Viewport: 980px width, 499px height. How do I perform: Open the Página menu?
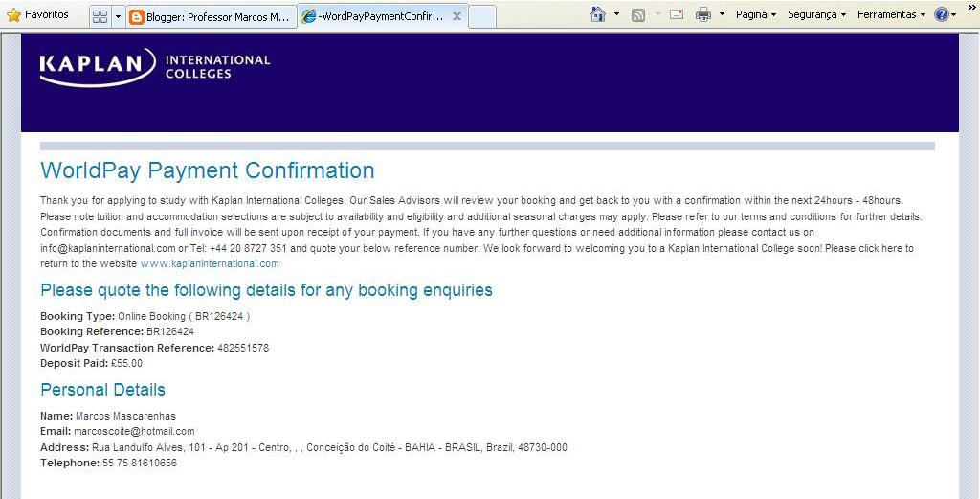click(x=756, y=14)
